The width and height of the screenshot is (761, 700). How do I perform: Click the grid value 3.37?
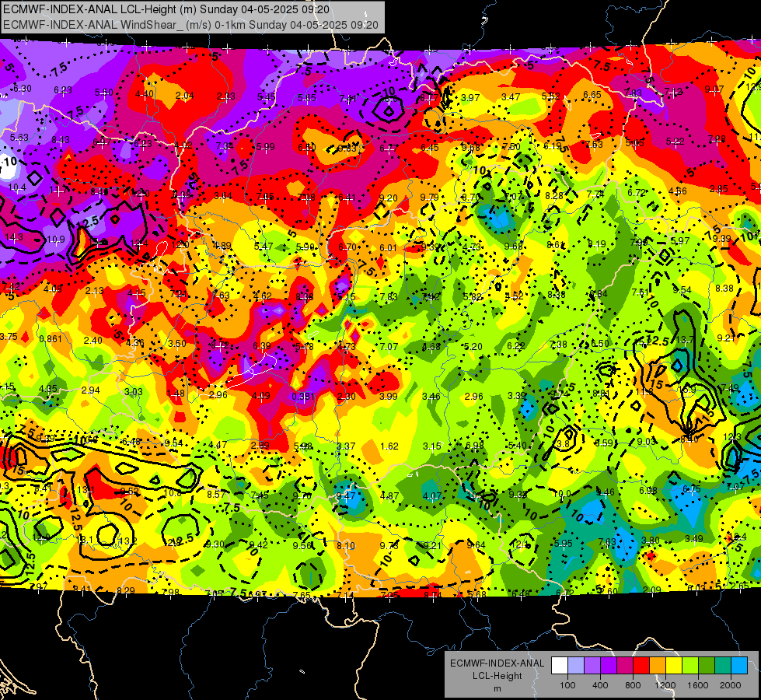click(346, 446)
